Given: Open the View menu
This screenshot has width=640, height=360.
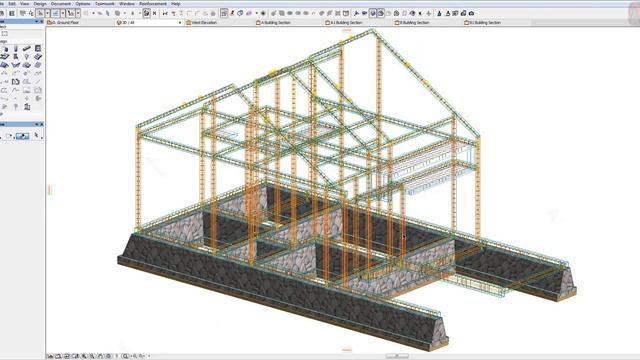Looking at the screenshot, I should [x=24, y=4].
